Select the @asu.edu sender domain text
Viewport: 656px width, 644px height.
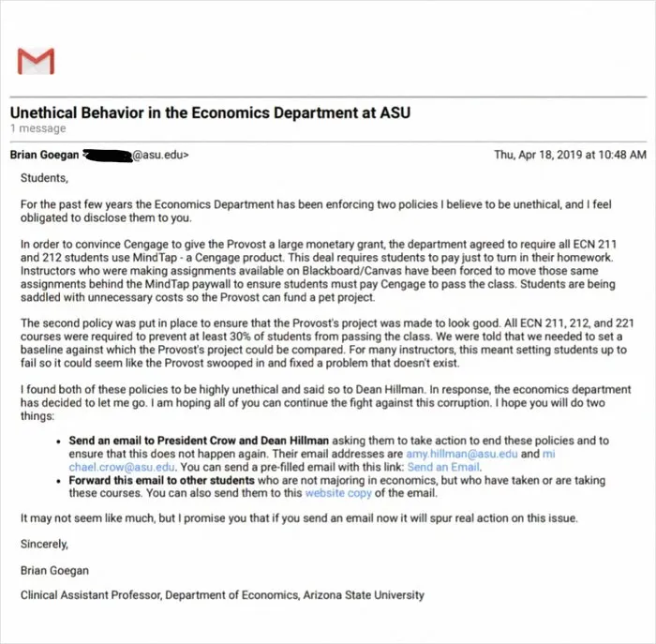coord(158,155)
